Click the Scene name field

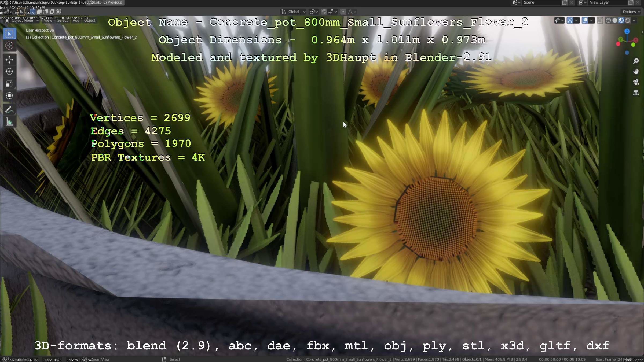click(541, 2)
